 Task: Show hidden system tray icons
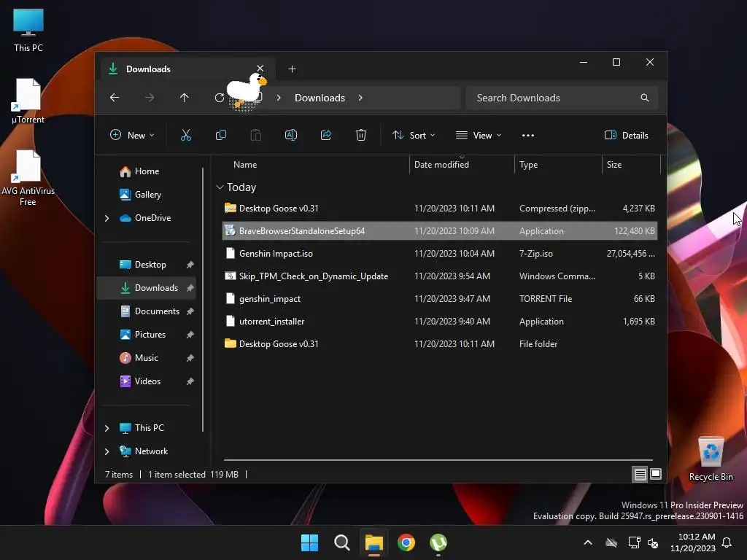[588, 542]
